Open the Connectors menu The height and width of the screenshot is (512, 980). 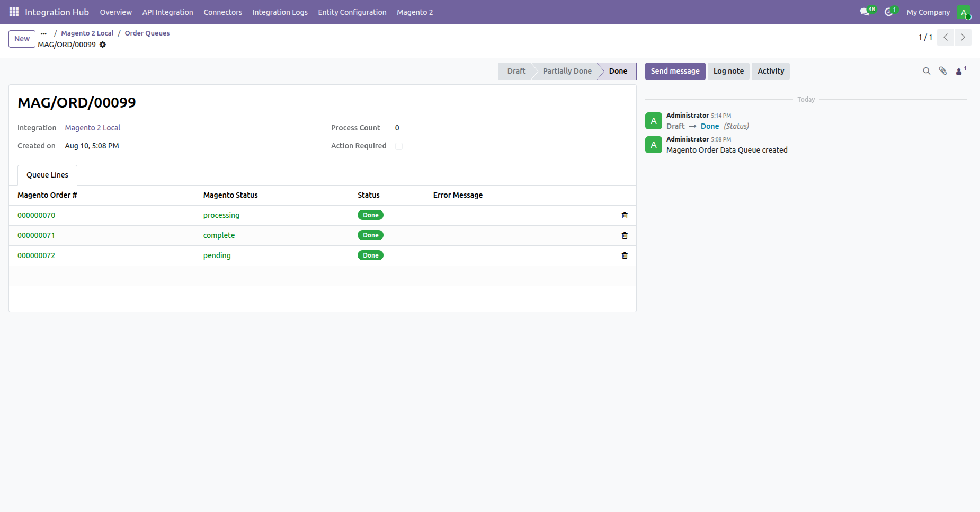222,12
